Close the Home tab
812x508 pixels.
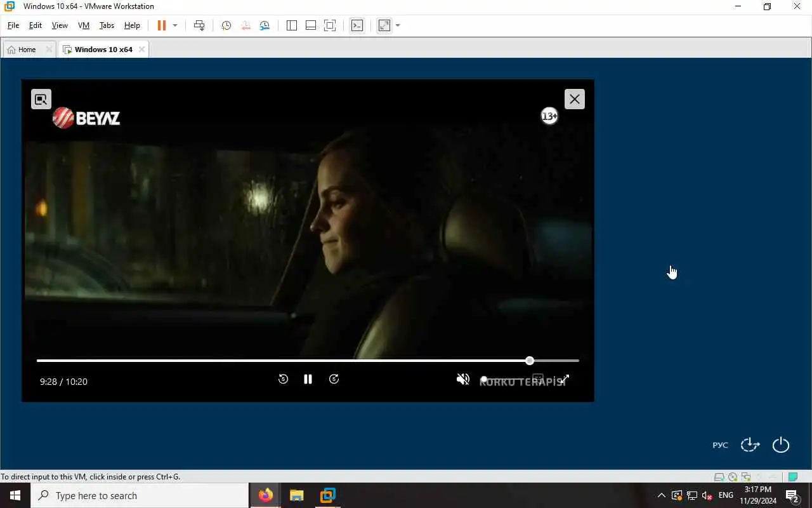coord(49,50)
